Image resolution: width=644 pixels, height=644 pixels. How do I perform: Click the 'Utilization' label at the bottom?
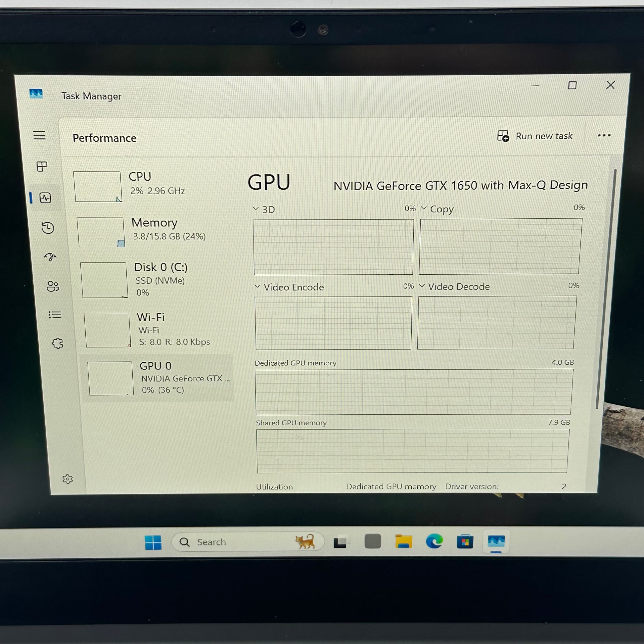pyautogui.click(x=274, y=487)
